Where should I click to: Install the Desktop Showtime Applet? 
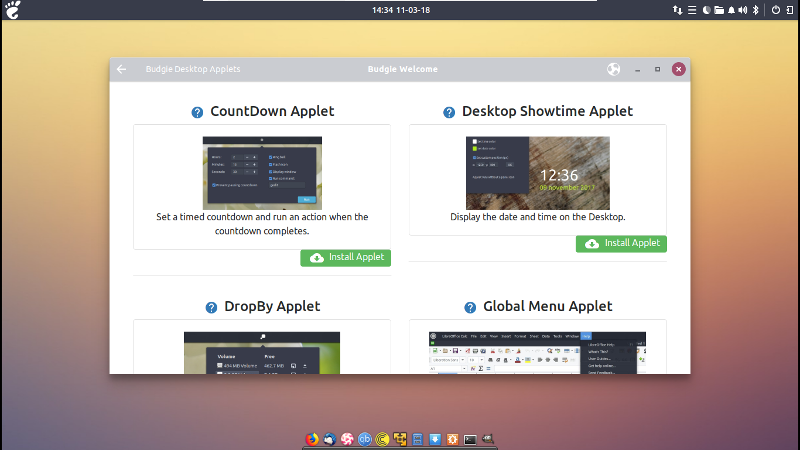[621, 243]
